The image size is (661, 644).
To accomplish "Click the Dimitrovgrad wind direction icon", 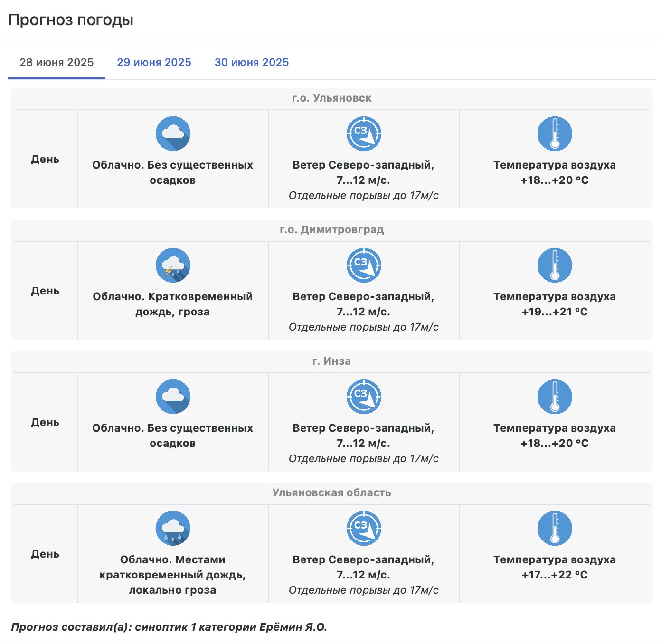I will point(364,265).
